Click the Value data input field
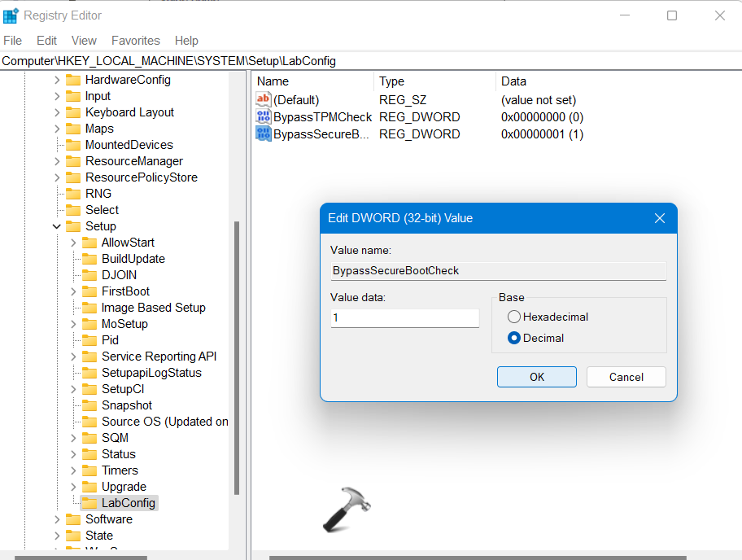Screen dimensions: 742x560 pos(404,317)
